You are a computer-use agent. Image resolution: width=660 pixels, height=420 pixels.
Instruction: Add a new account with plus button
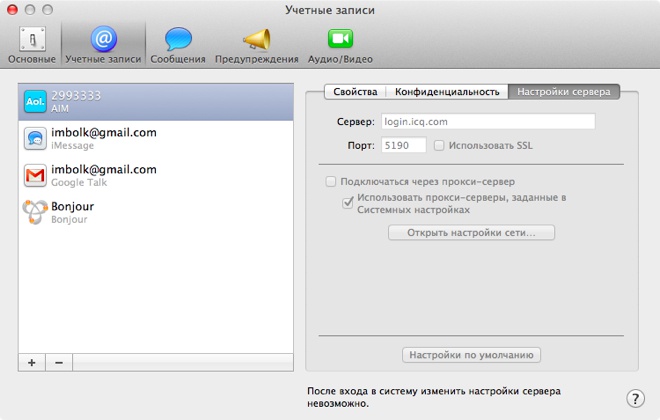32,362
